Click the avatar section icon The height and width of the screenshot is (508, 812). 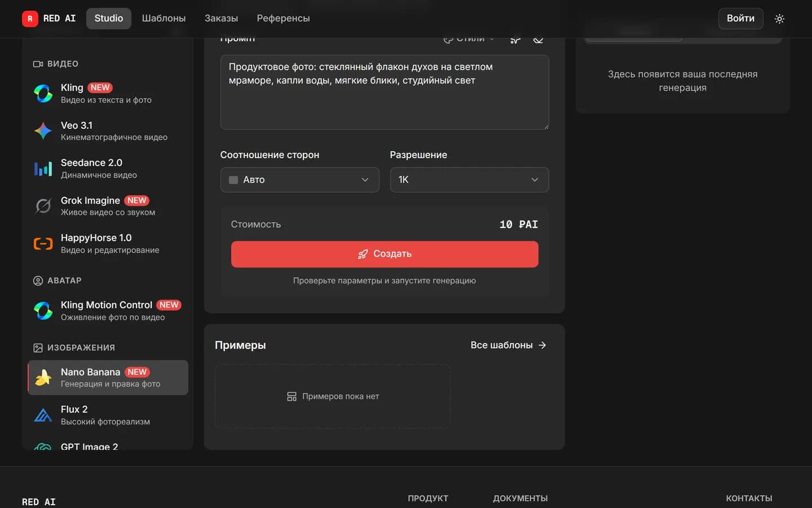pyautogui.click(x=38, y=281)
